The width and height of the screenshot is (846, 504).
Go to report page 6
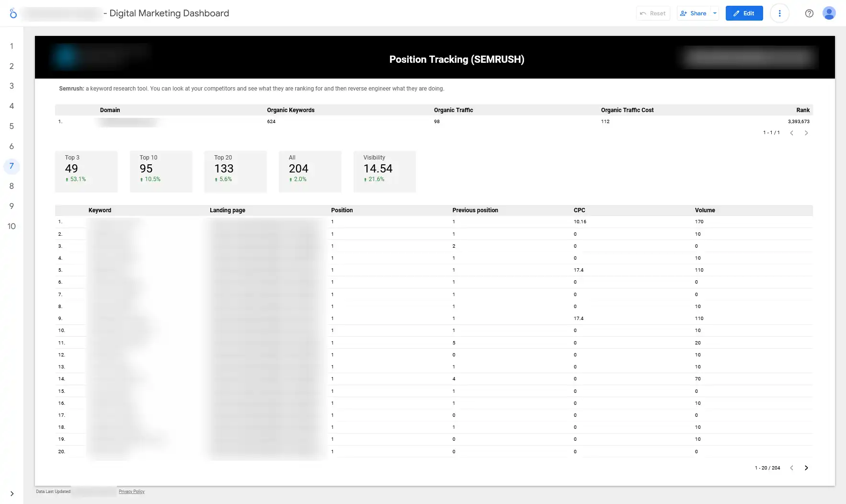[x=11, y=146]
